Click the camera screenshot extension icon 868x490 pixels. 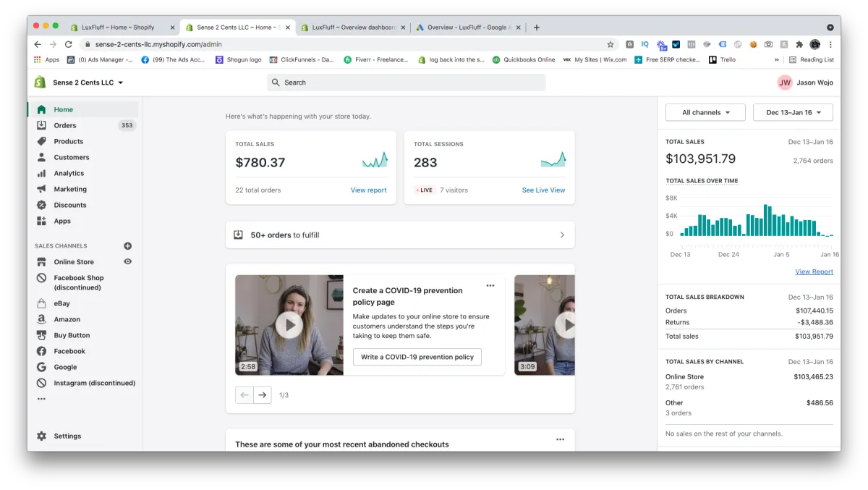click(x=768, y=44)
